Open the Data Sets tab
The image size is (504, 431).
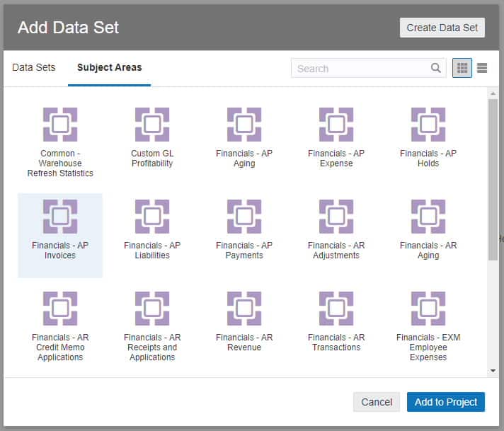tap(34, 67)
